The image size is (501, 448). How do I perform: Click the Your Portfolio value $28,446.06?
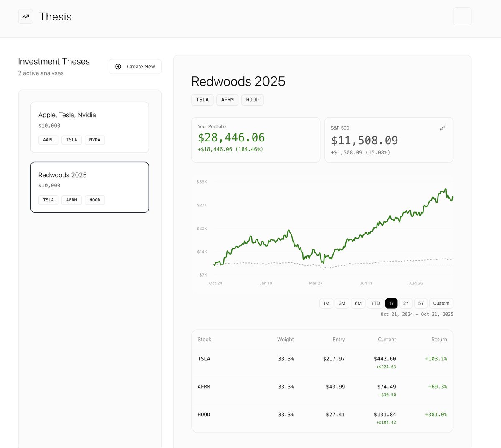(x=231, y=138)
